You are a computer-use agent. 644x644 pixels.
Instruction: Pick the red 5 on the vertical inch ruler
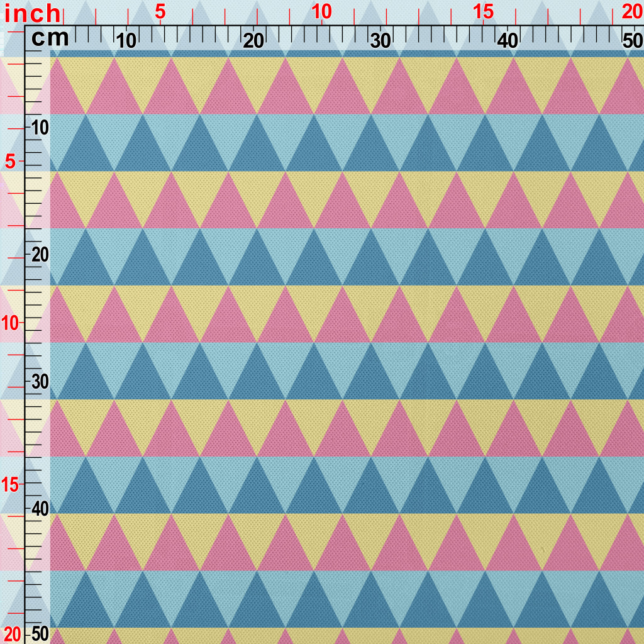coord(11,162)
